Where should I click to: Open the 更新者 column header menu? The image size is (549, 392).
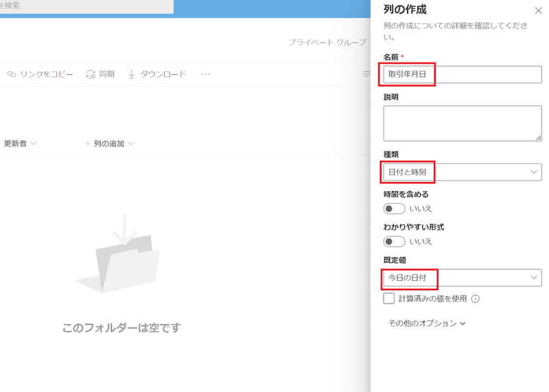20,143
